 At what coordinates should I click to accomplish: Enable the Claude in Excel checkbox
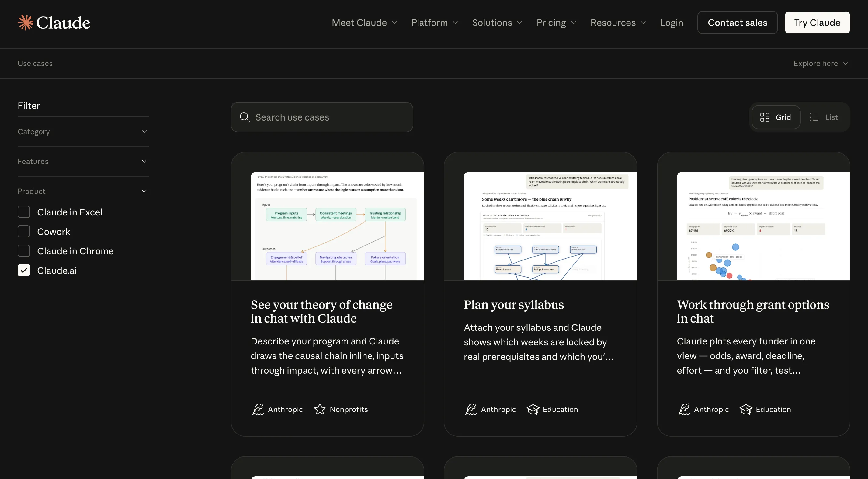(24, 212)
